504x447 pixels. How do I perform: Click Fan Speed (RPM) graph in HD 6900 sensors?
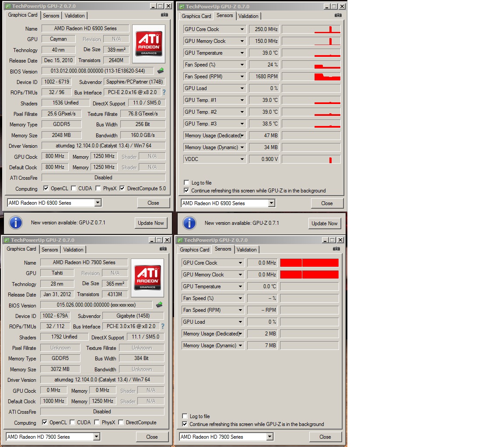[x=311, y=77]
